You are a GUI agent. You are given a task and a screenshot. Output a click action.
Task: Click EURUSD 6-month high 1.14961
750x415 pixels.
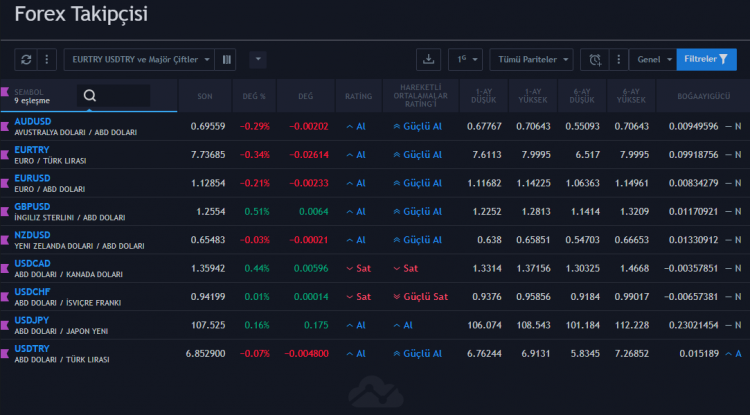coord(632,183)
